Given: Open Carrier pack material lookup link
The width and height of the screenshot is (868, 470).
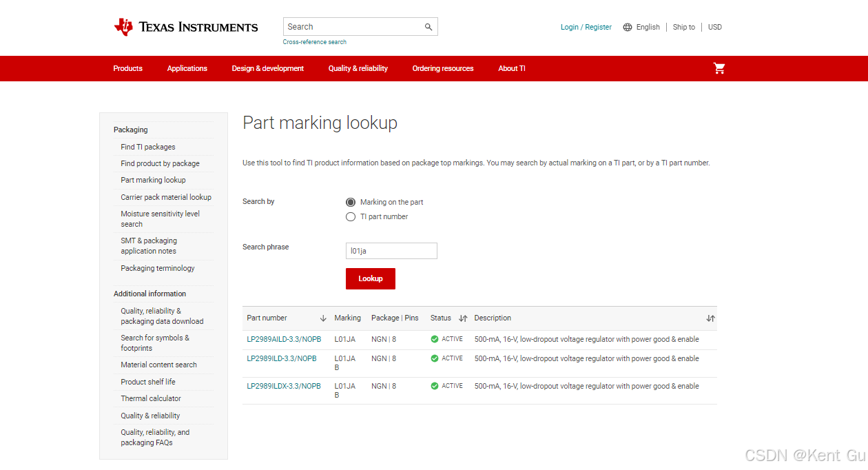Looking at the screenshot, I should [x=166, y=197].
